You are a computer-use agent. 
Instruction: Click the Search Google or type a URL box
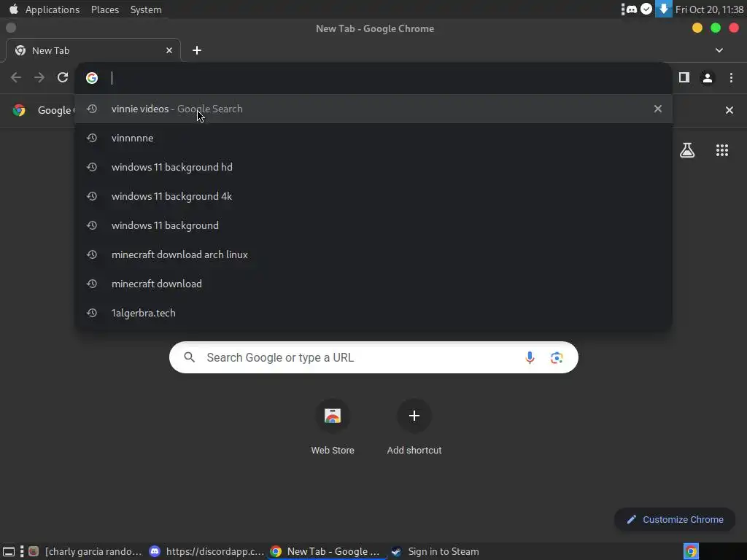click(x=373, y=357)
